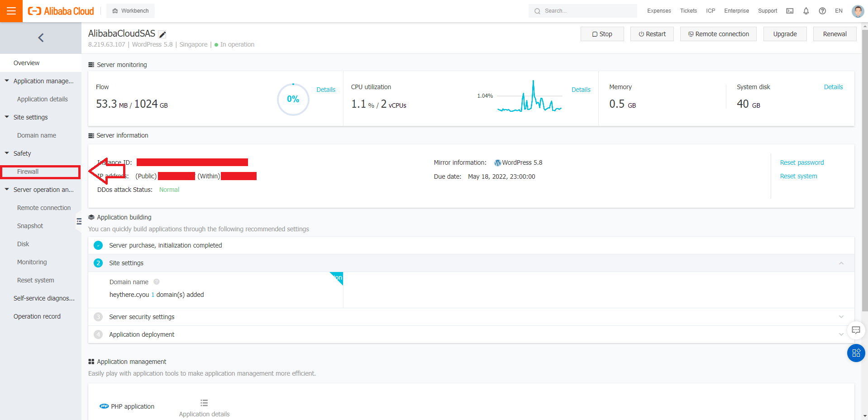Open Tickets in top navigation

click(x=688, y=11)
